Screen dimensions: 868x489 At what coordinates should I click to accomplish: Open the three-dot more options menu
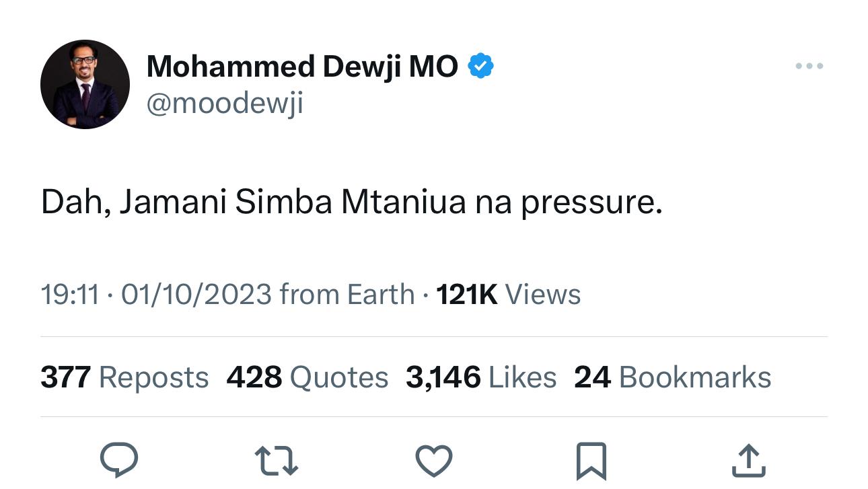(x=809, y=66)
